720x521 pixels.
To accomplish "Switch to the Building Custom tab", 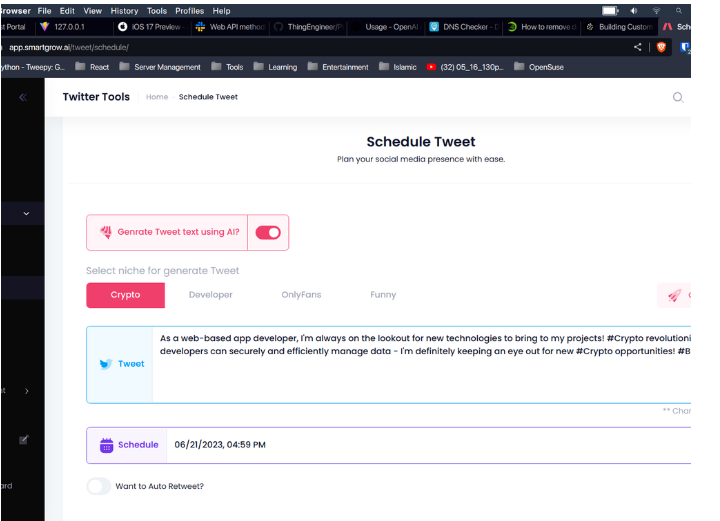I will coord(619,27).
